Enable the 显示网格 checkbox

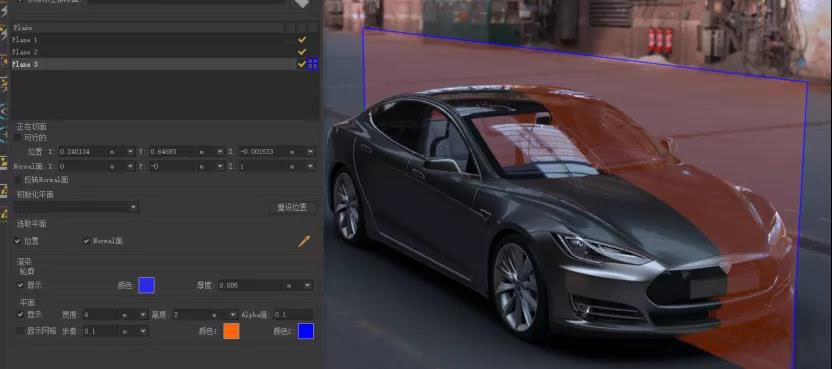coord(20,331)
